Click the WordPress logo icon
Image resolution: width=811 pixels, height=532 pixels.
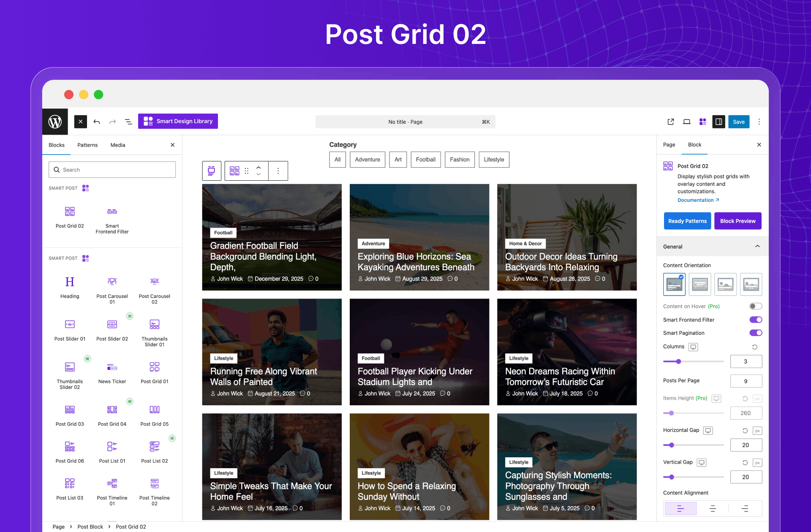[x=55, y=122]
